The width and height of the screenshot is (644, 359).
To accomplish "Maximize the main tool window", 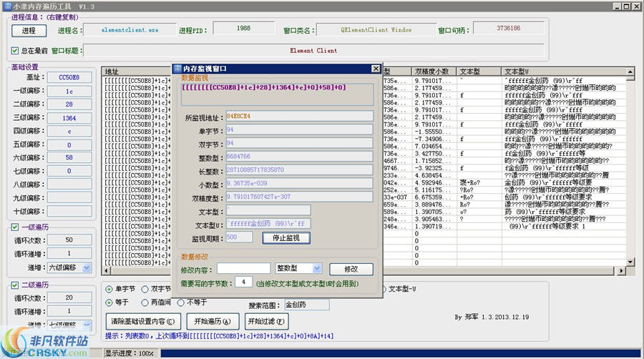I will click(x=626, y=6).
